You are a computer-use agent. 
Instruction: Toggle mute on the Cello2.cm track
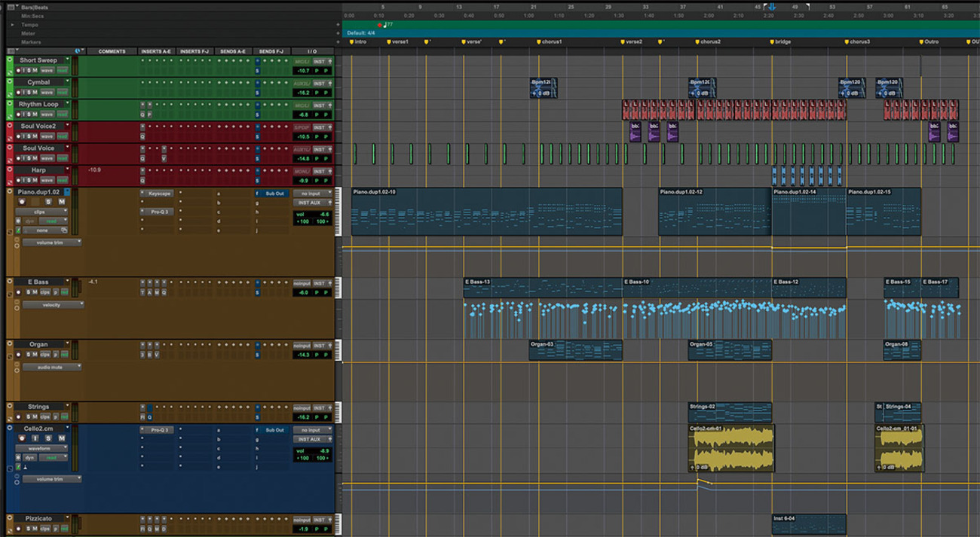[x=61, y=438]
